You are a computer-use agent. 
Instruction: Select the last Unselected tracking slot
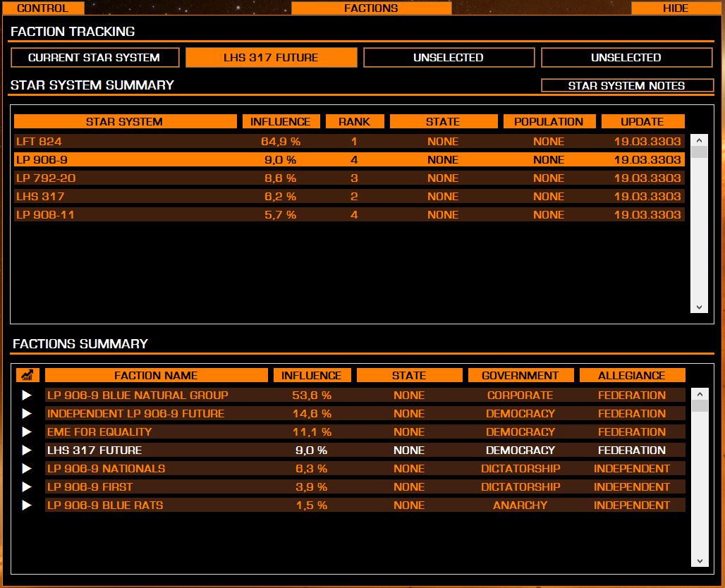point(626,57)
